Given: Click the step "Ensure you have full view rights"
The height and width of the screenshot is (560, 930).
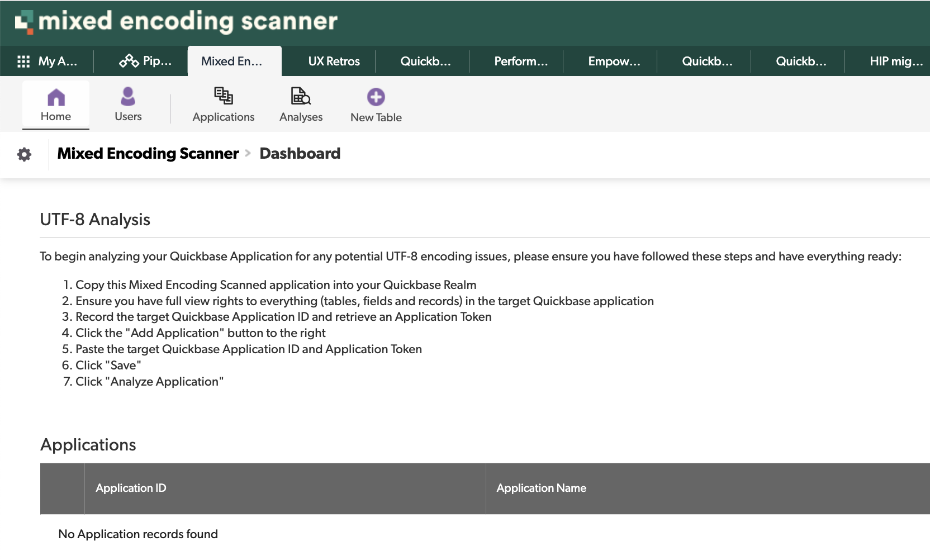Looking at the screenshot, I should pos(364,301).
